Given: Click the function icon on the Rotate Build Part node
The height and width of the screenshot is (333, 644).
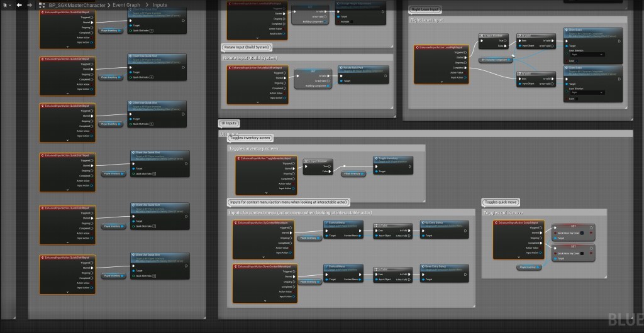Looking at the screenshot, I should click(x=341, y=68).
